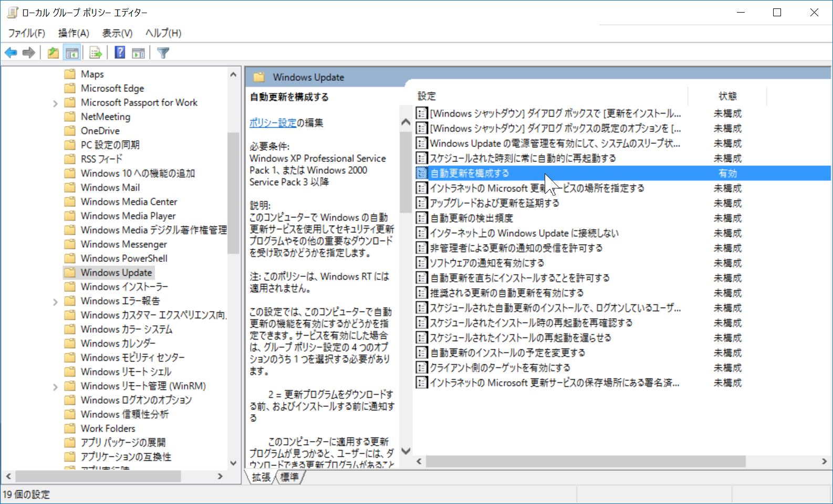Click the 有効 status of 自動更新を構成する
This screenshot has width=833, height=504.
[x=727, y=173]
